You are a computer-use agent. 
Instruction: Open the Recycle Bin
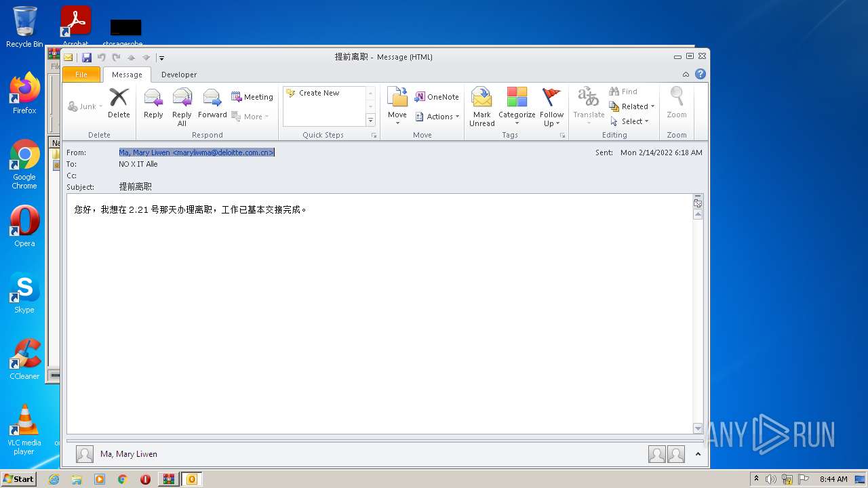tap(24, 27)
